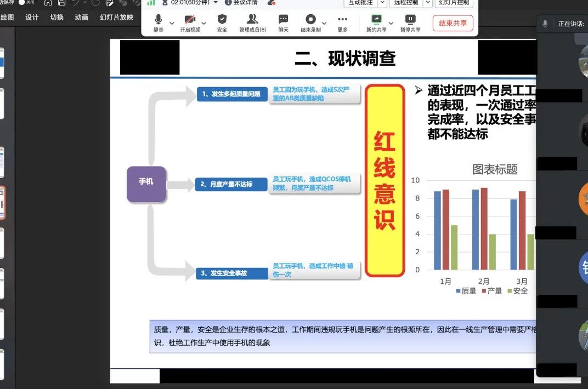
Task: Switch to the 设计 ribbon tab
Action: 31,17
